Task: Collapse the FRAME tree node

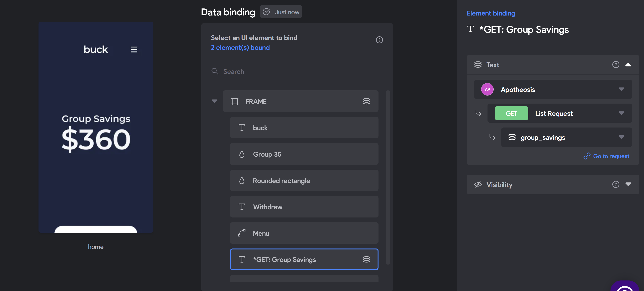Action: (215, 101)
